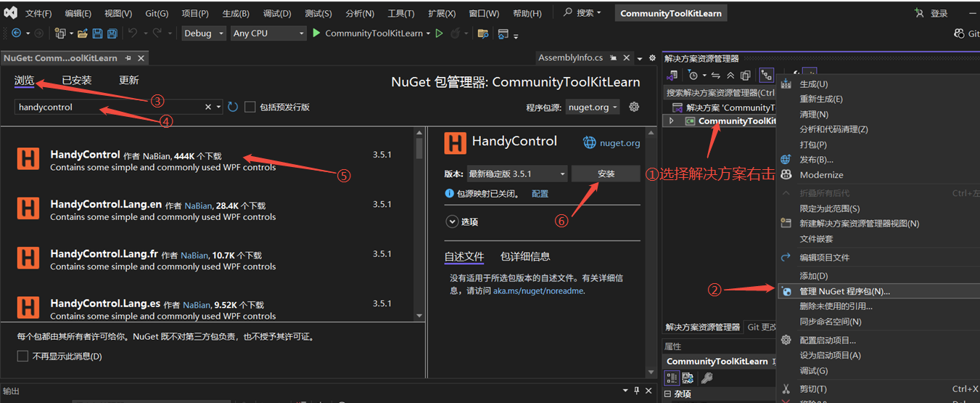Click the alphabetical sort icon in Properties
The height and width of the screenshot is (403, 980).
coord(687,378)
